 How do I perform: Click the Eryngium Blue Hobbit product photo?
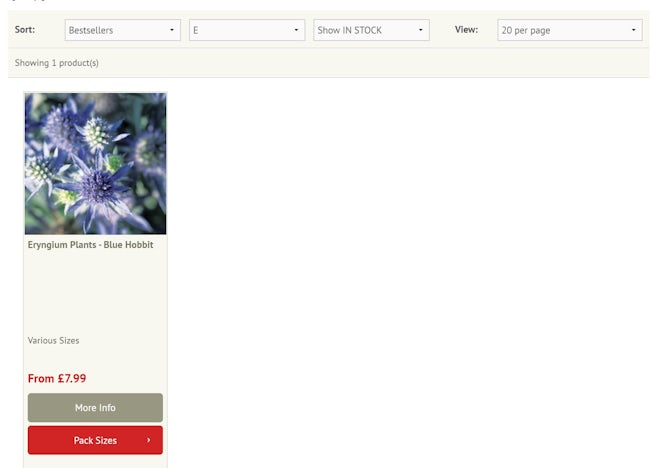click(x=95, y=163)
